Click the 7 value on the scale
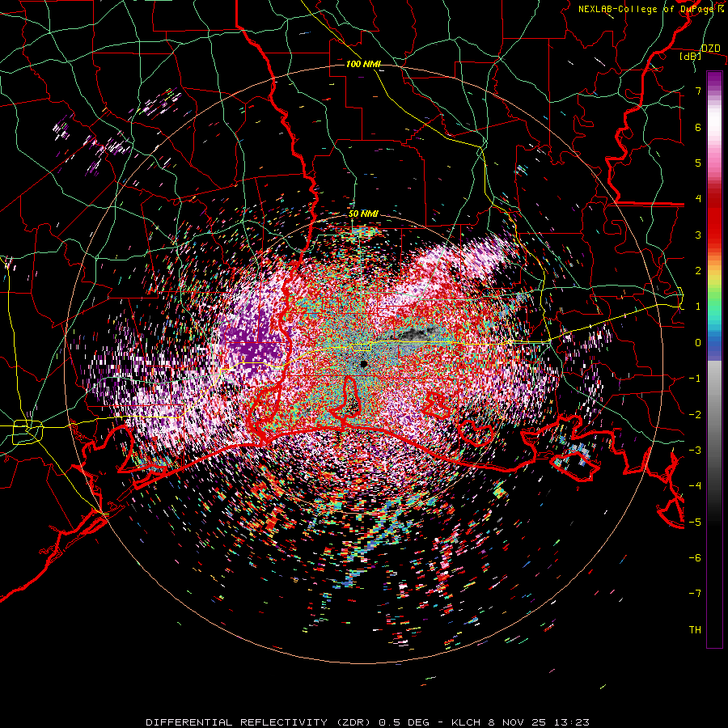728x728 pixels. [698, 91]
